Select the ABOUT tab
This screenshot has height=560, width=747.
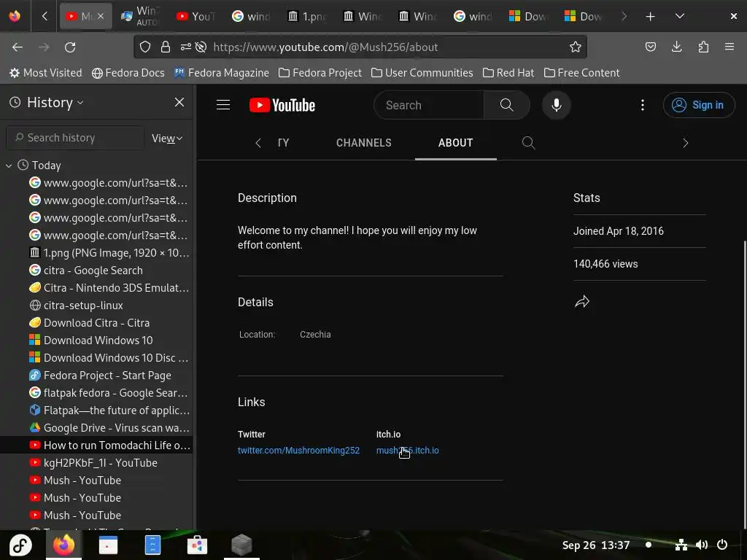[x=455, y=143]
